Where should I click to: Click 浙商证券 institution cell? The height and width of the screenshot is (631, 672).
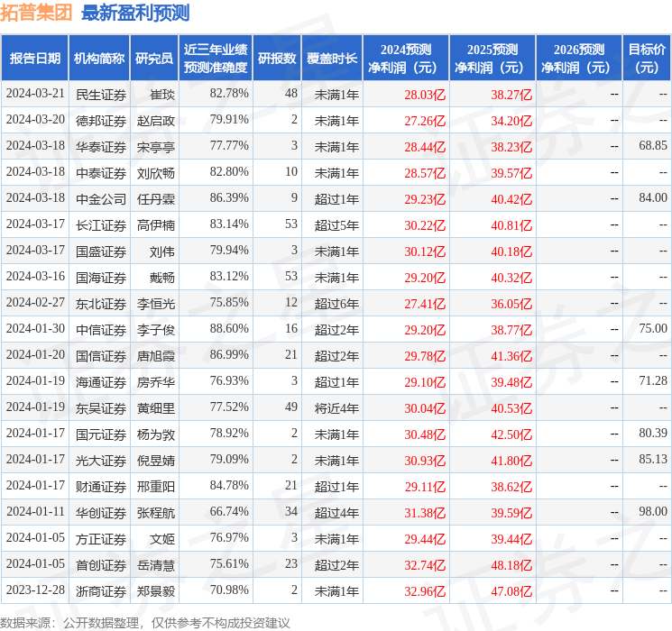click(101, 590)
